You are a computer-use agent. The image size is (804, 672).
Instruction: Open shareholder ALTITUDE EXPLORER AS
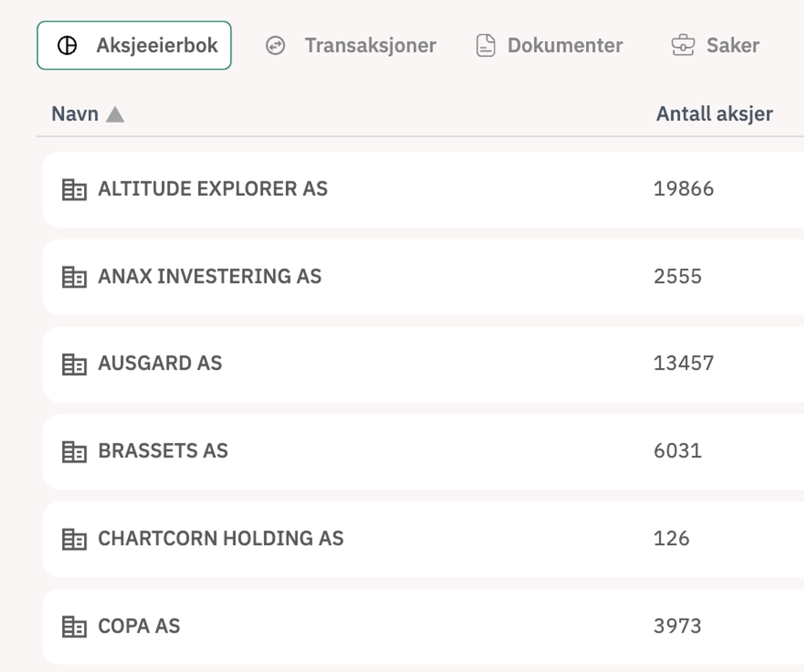(x=213, y=189)
